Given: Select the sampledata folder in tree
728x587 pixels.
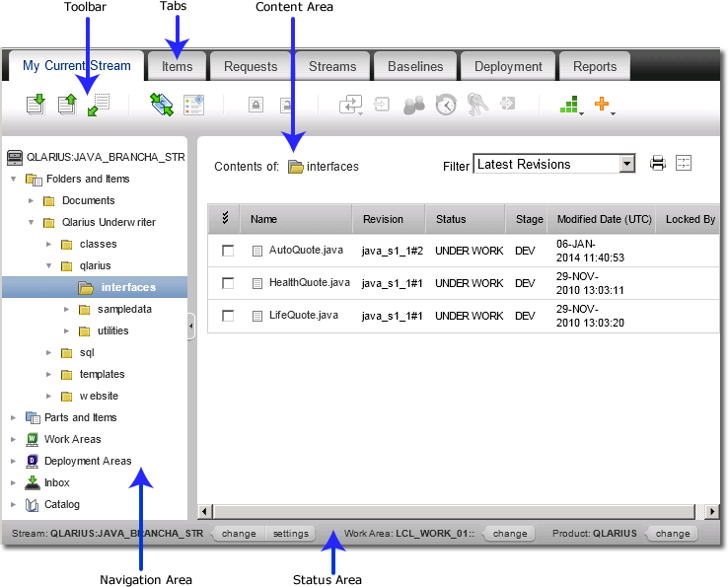Looking at the screenshot, I should click(x=124, y=309).
